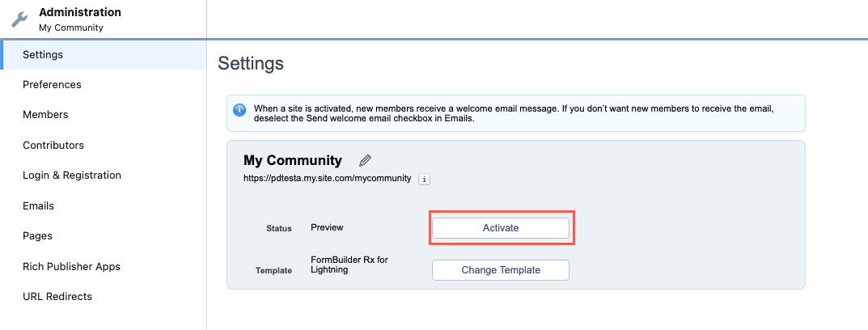Open the info icon beside site URL
Image resolution: width=868 pixels, height=330 pixels.
pyautogui.click(x=424, y=179)
